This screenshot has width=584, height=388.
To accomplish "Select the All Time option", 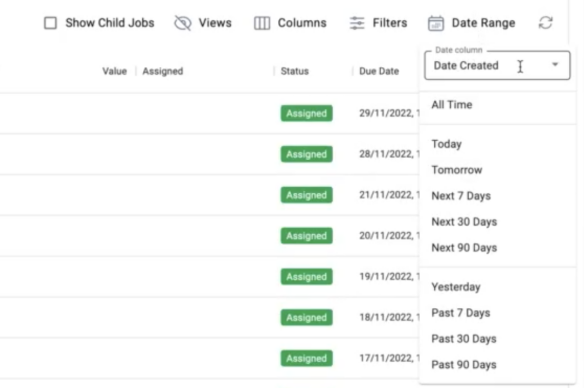I will click(452, 105).
